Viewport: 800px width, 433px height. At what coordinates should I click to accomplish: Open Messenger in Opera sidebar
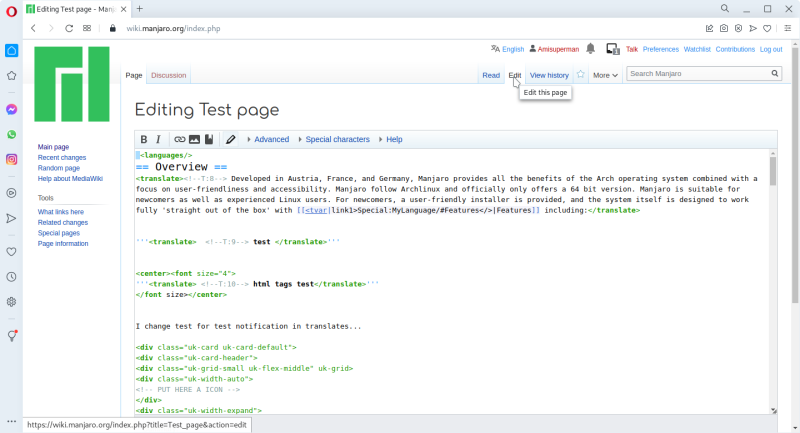(x=11, y=109)
